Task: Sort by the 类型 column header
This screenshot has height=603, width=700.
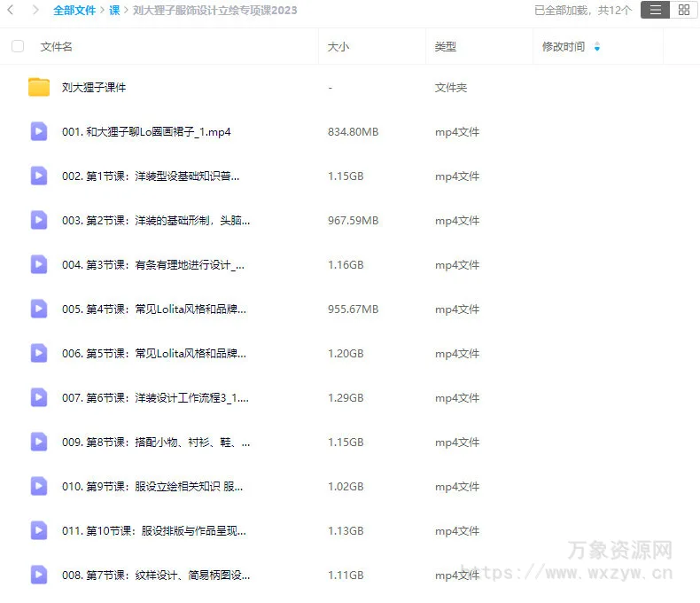Action: (445, 46)
